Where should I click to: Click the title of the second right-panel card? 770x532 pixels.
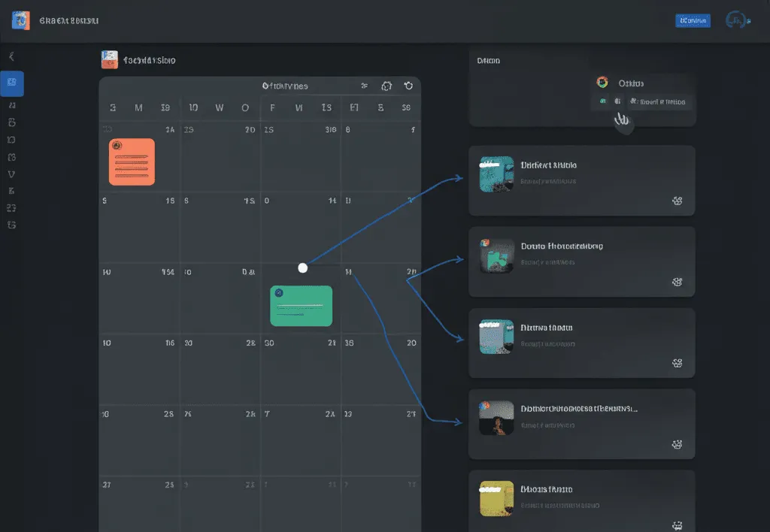562,246
